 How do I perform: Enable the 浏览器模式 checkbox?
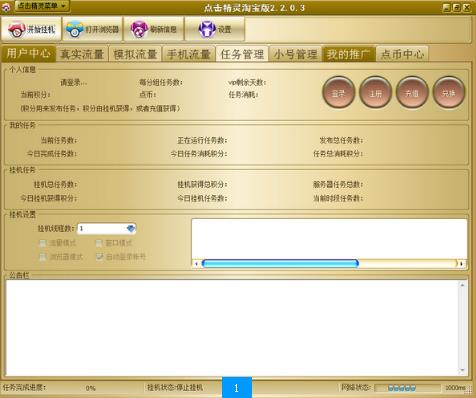tap(43, 257)
